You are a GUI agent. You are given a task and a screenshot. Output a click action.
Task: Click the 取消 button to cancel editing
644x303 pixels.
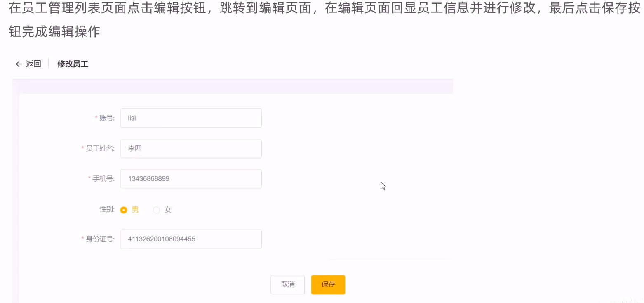[x=287, y=284]
